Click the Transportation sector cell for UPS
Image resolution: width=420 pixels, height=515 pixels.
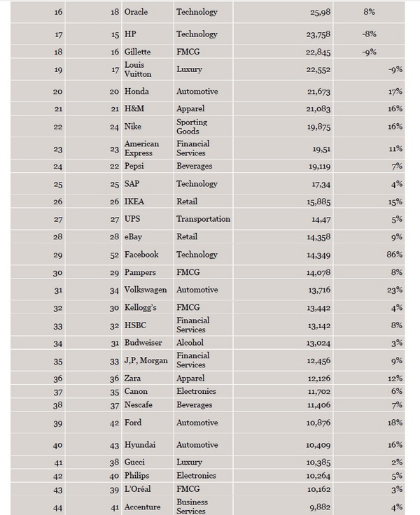(x=203, y=219)
